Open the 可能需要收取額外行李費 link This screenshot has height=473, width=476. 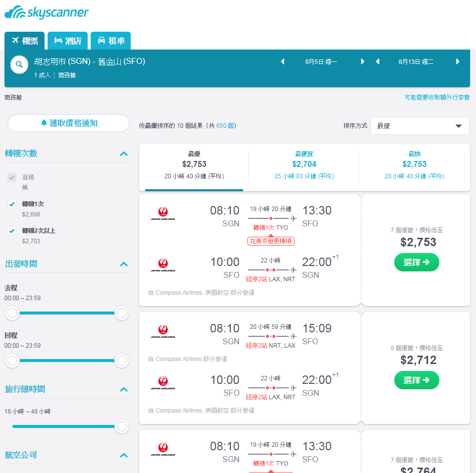[x=437, y=98]
